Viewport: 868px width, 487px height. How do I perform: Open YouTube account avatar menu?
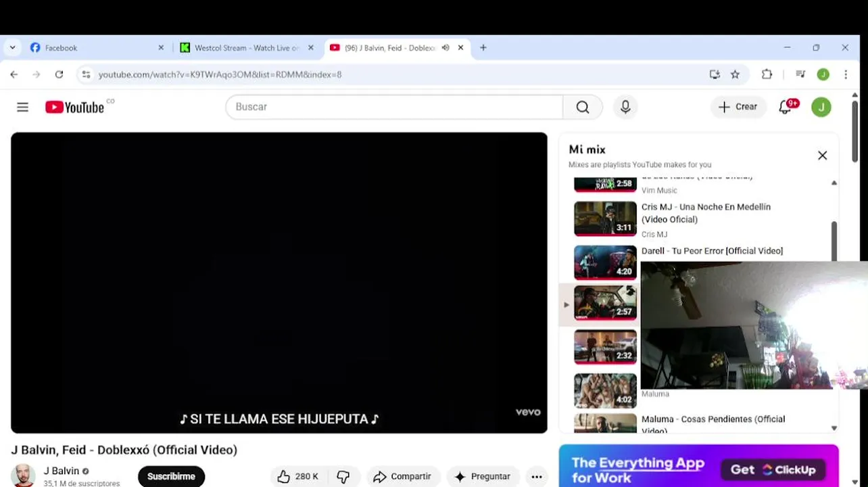[821, 107]
